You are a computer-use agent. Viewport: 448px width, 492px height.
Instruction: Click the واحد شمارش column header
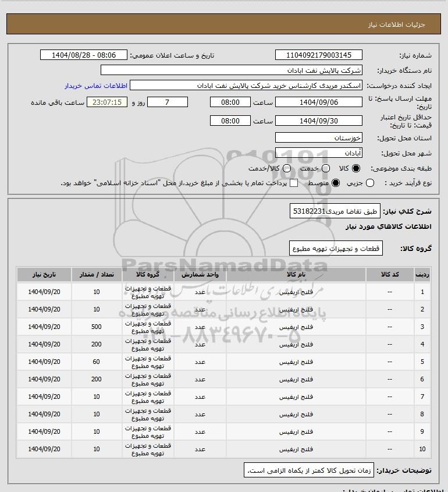tap(200, 275)
